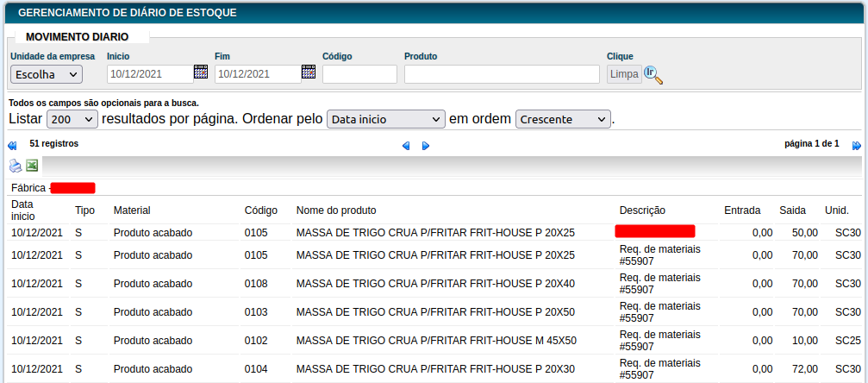868x383 pixels.
Task: Export results with the Excel icon
Action: coord(32,166)
